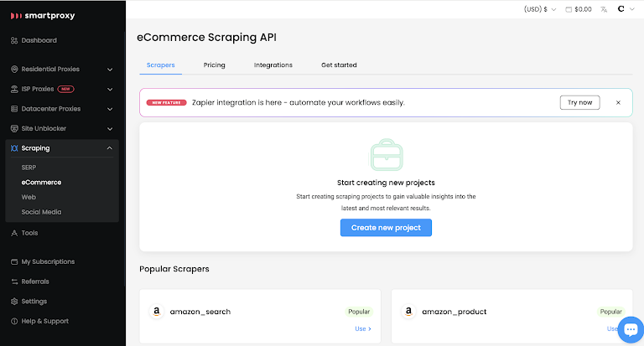This screenshot has height=346, width=644.
Task: Switch to the Pricing tab
Action: (x=214, y=65)
